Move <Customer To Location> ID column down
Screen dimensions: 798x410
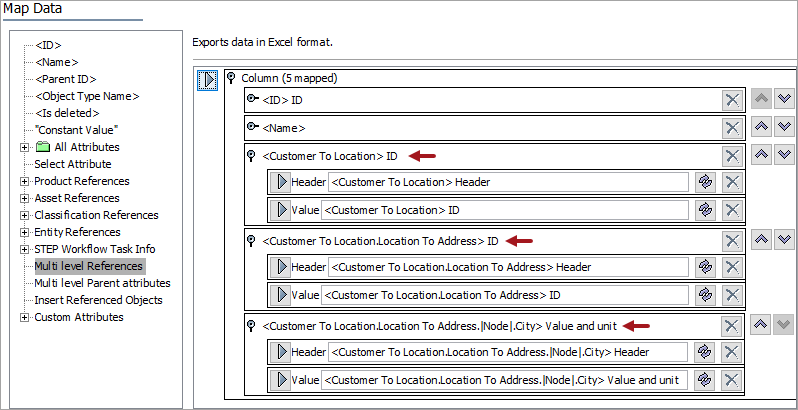(784, 155)
